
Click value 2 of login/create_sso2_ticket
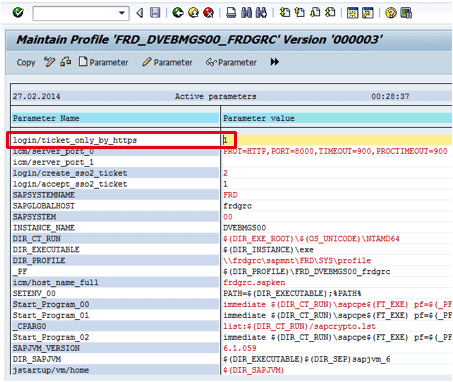click(225, 173)
